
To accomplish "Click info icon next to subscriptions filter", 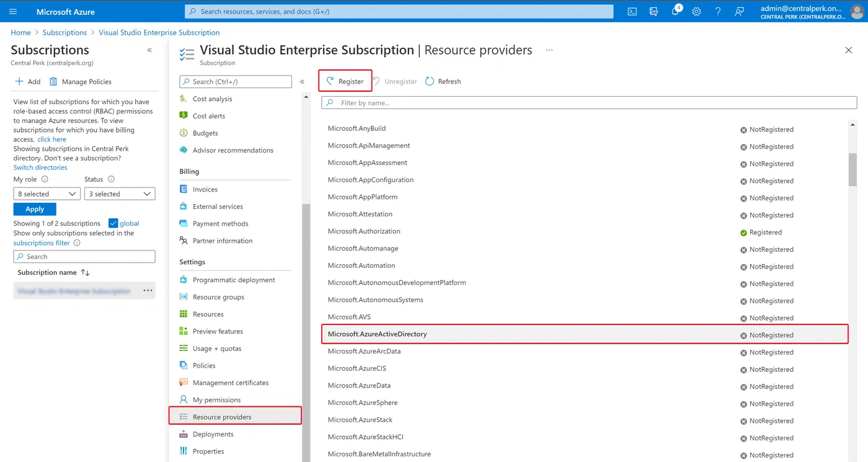I will [77, 243].
